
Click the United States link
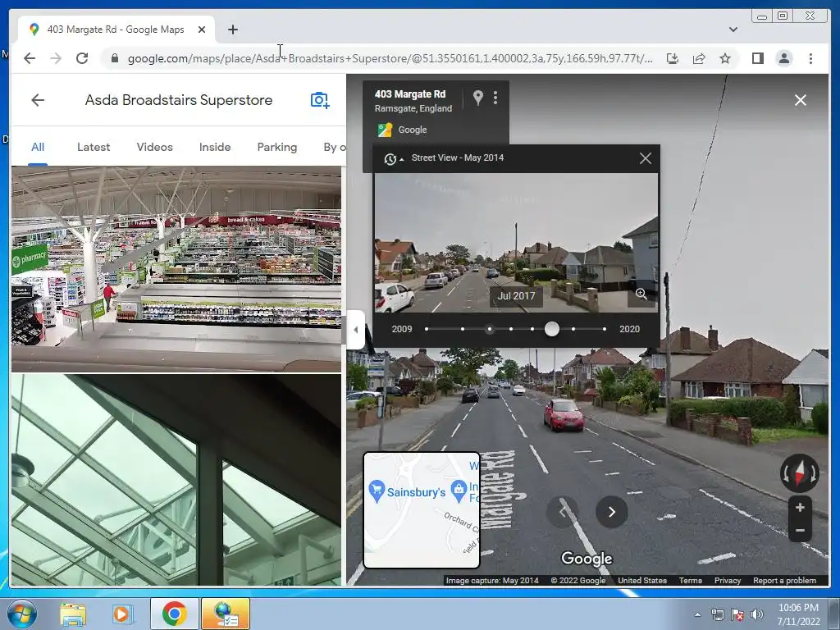click(642, 580)
